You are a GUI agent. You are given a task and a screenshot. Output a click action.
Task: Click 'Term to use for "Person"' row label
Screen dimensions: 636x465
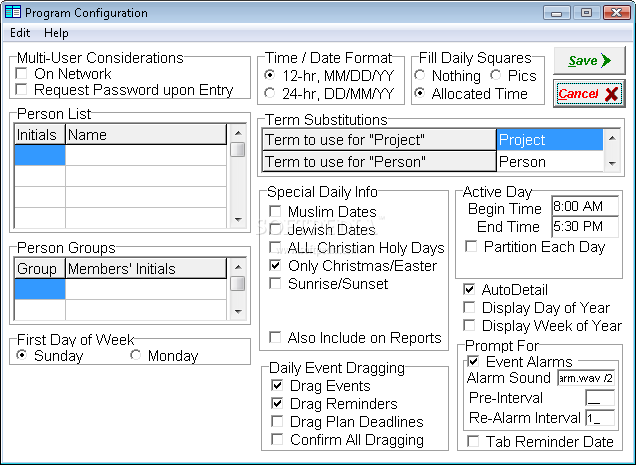tap(379, 161)
